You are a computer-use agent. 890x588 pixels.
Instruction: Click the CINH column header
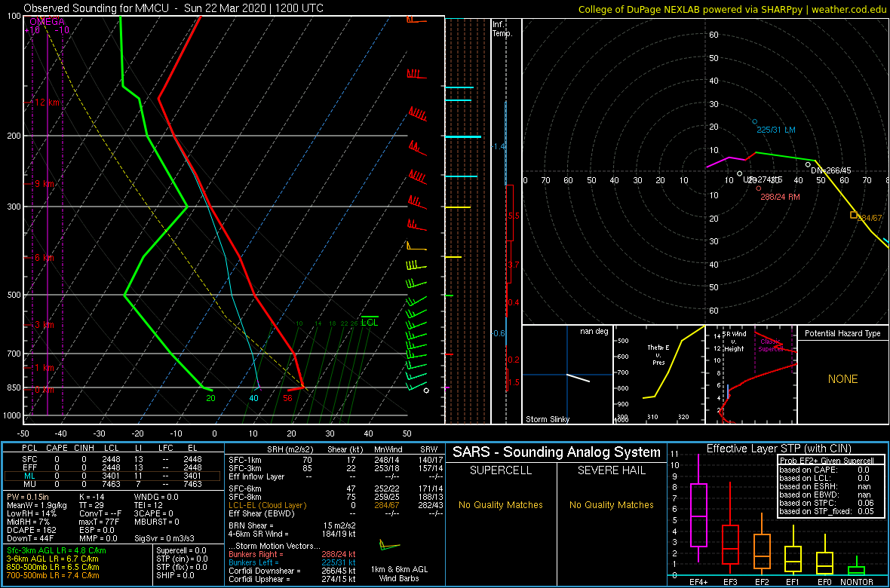(x=84, y=449)
